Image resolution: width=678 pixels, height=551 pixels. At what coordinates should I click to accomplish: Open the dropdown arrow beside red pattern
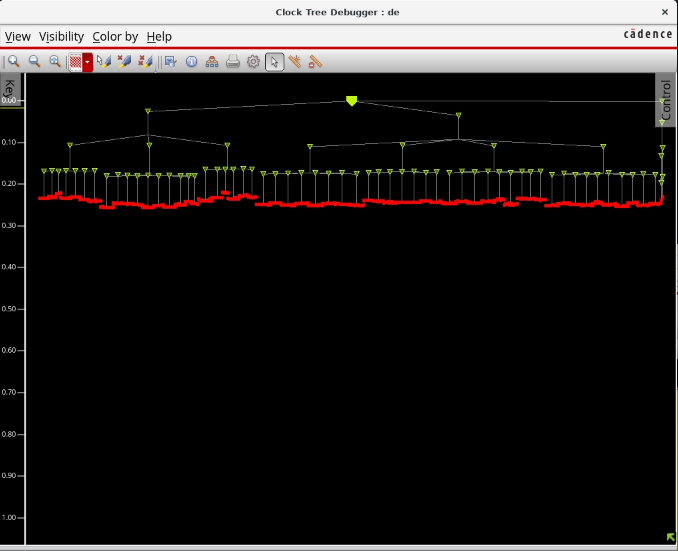(88, 61)
